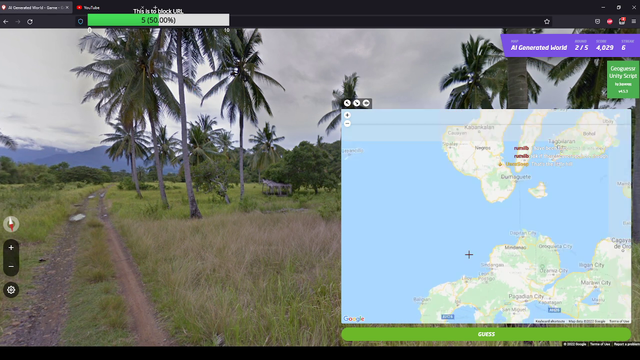Open the extension icon with red badge
This screenshot has height=360, width=640.
622,21
